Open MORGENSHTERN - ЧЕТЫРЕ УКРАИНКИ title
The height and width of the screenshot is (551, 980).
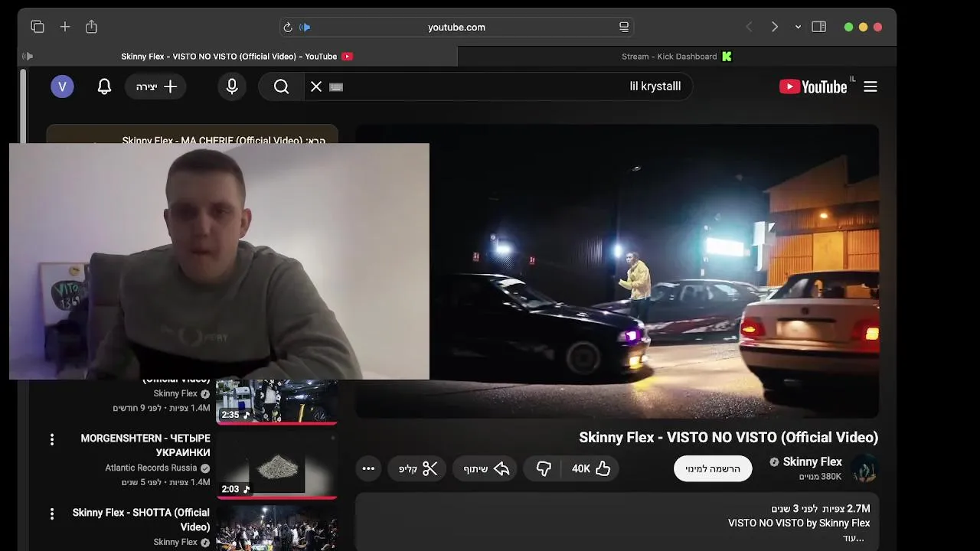coord(145,445)
